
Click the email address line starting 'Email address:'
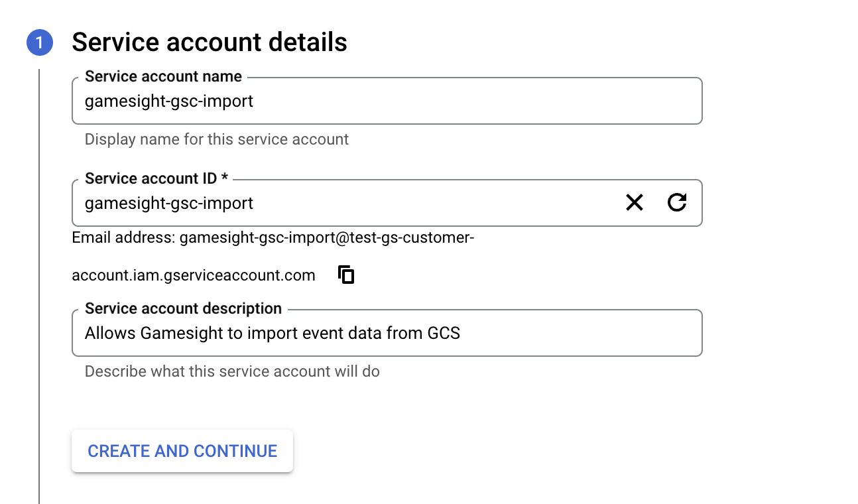coord(273,237)
